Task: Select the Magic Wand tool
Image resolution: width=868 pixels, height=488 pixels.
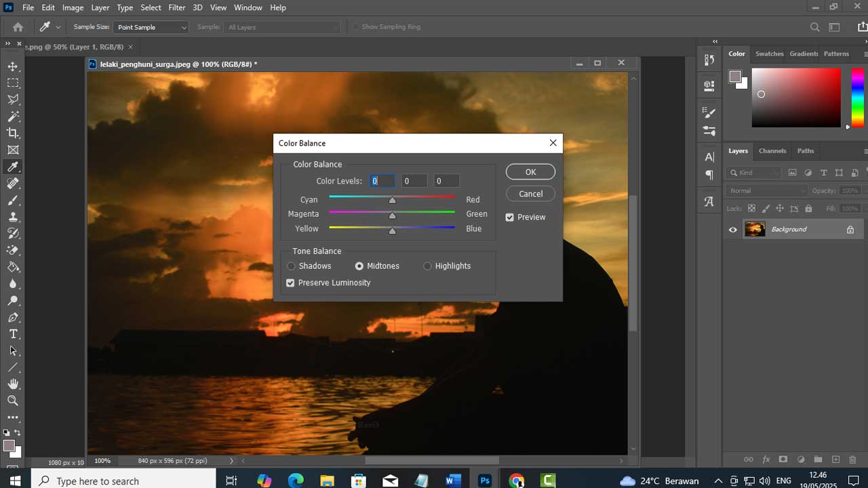Action: pyautogui.click(x=13, y=117)
